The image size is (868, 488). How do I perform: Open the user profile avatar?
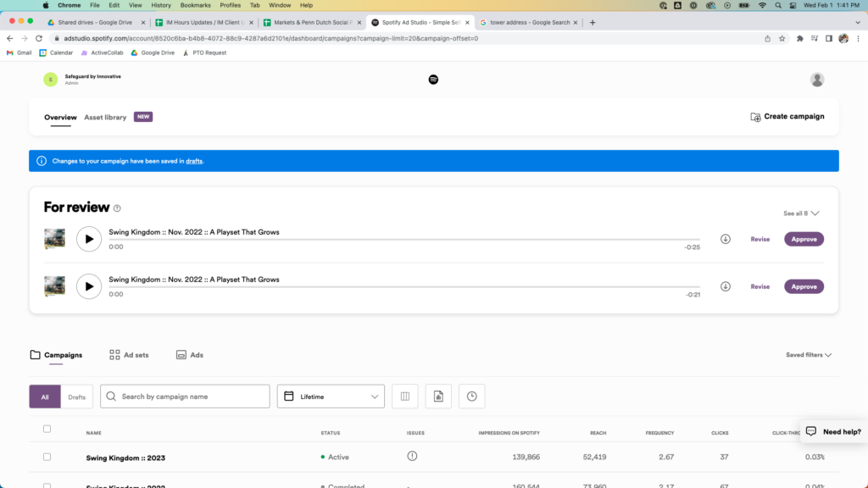point(817,80)
